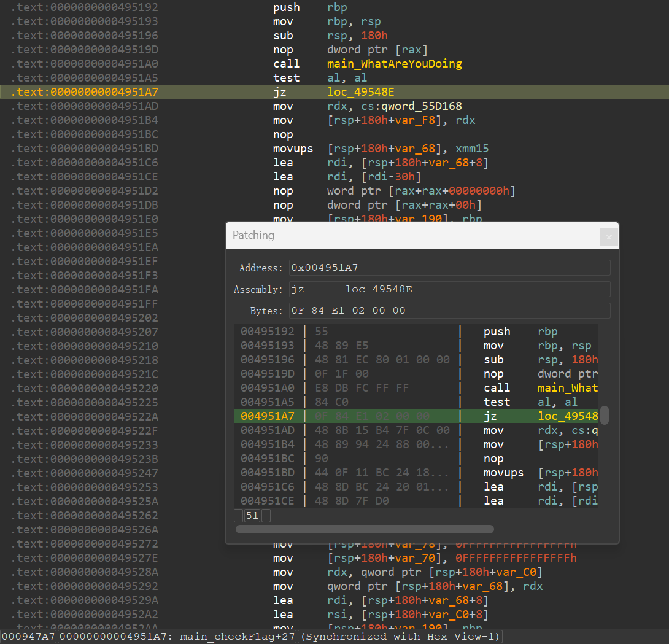
Task: Select the highlighted 004951A7 jz patch row
Action: [416, 416]
